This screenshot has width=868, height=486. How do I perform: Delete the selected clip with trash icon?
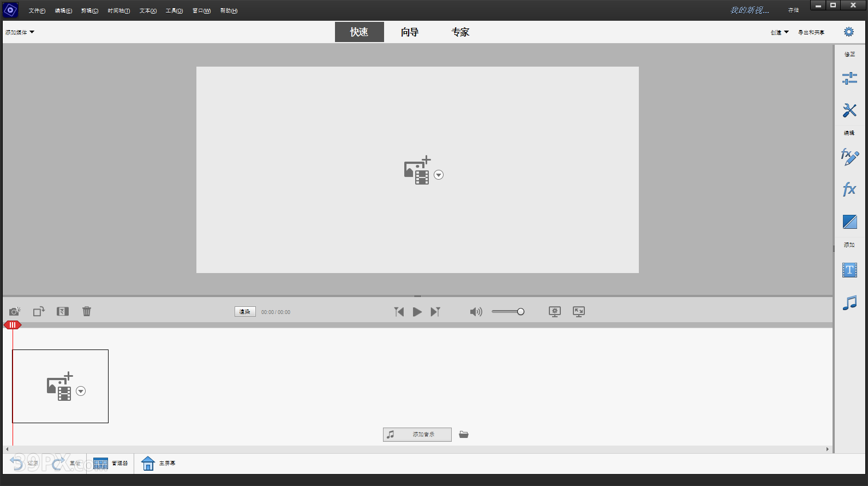(x=87, y=311)
